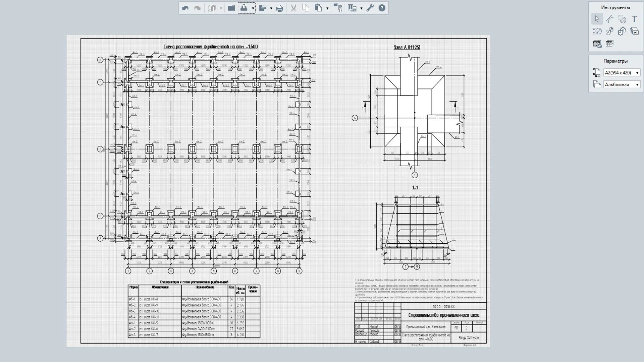Open the A2(594 x 420) sheet format dropdown
Image resolution: width=644 pixels, height=362 pixels.
pyautogui.click(x=622, y=73)
